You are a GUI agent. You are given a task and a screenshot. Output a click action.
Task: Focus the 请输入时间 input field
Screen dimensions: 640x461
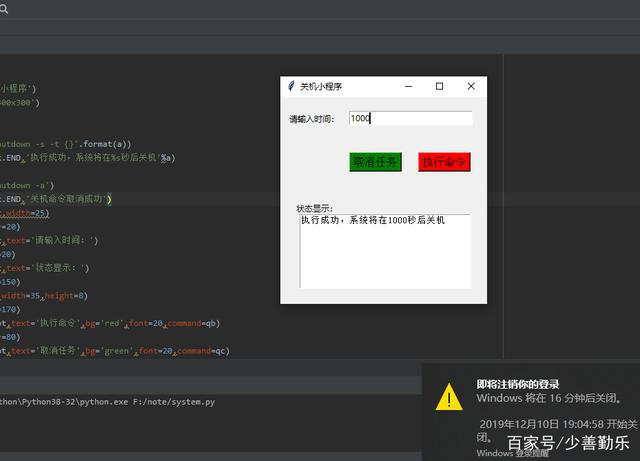tap(411, 118)
